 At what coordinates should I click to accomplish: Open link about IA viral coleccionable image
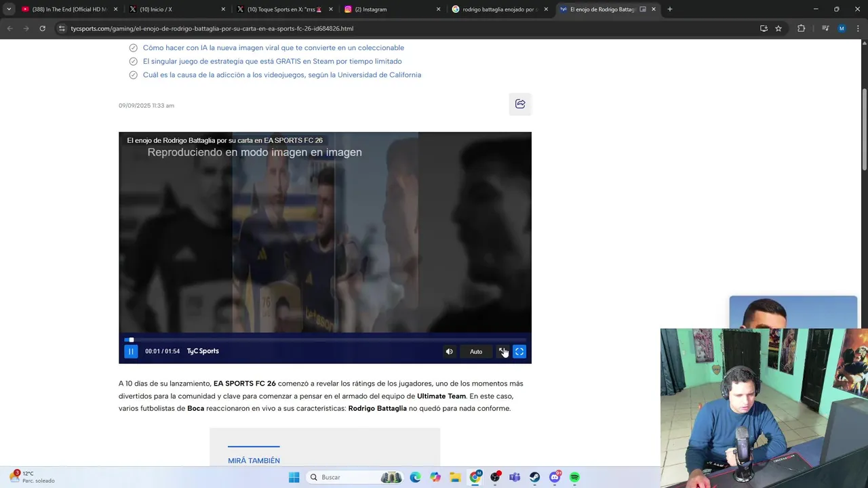(273, 47)
